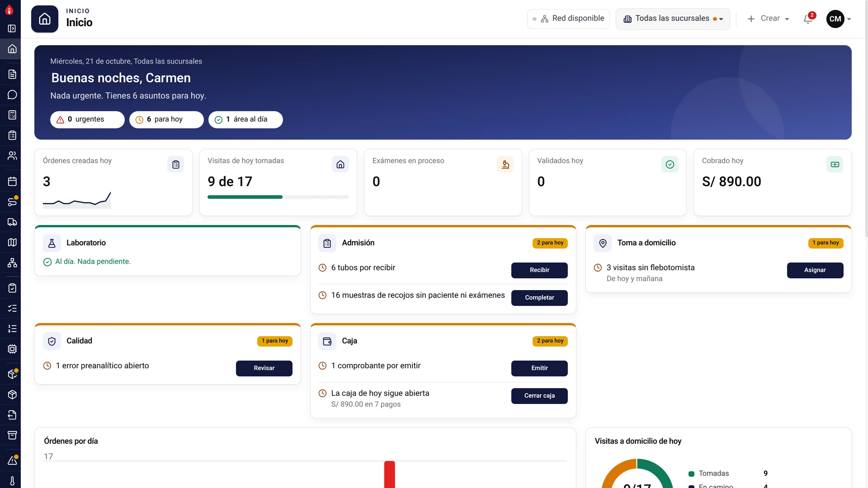Select the 1 área al día pill

(x=245, y=119)
